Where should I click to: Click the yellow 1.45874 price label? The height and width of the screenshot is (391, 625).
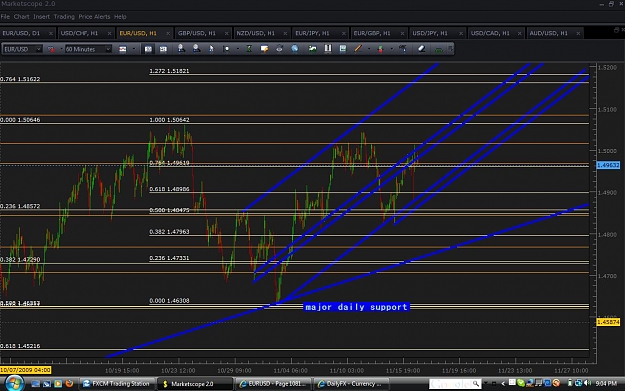[608, 322]
